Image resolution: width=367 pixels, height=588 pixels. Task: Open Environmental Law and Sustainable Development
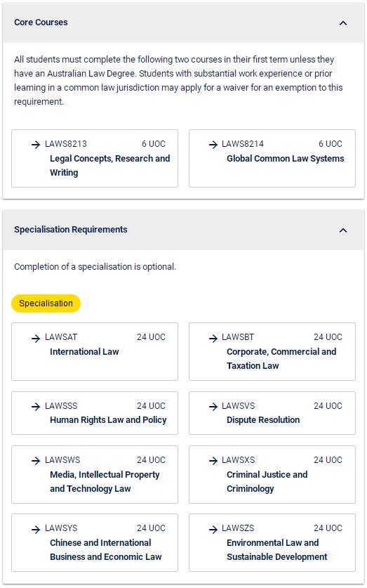[272, 542]
